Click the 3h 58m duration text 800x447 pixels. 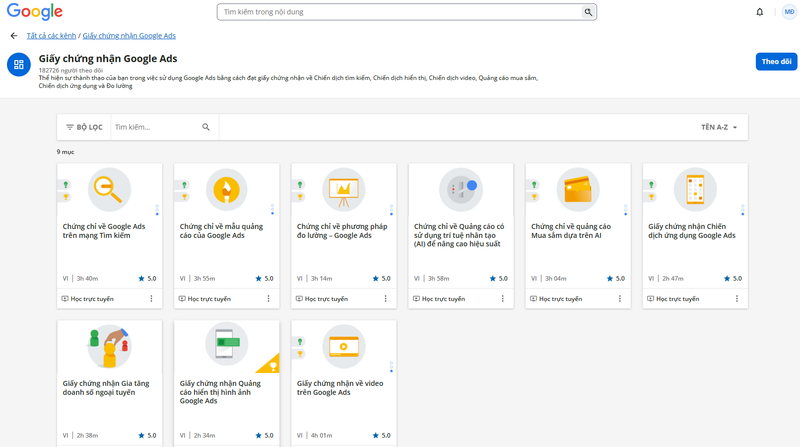click(439, 279)
